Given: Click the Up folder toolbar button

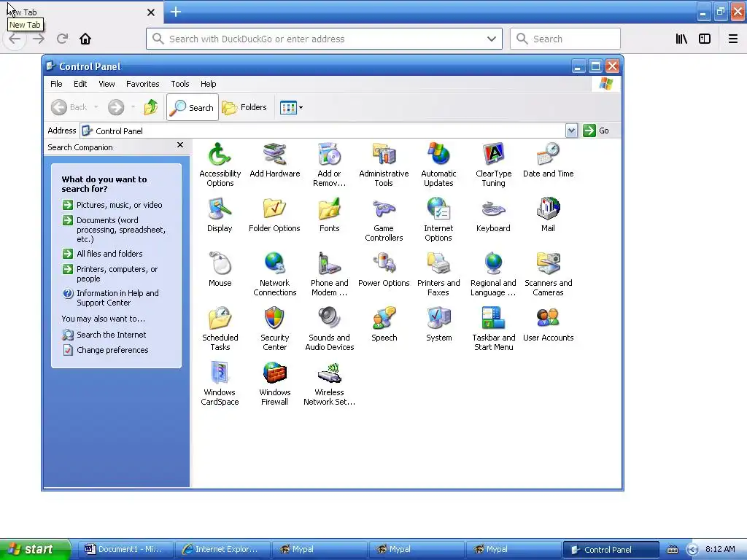Looking at the screenshot, I should point(151,107).
